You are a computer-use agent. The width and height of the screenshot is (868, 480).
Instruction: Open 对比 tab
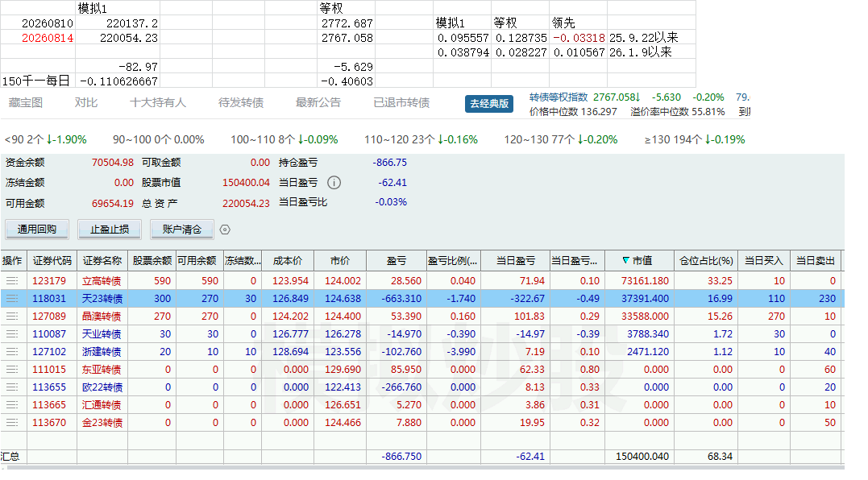pyautogui.click(x=85, y=103)
